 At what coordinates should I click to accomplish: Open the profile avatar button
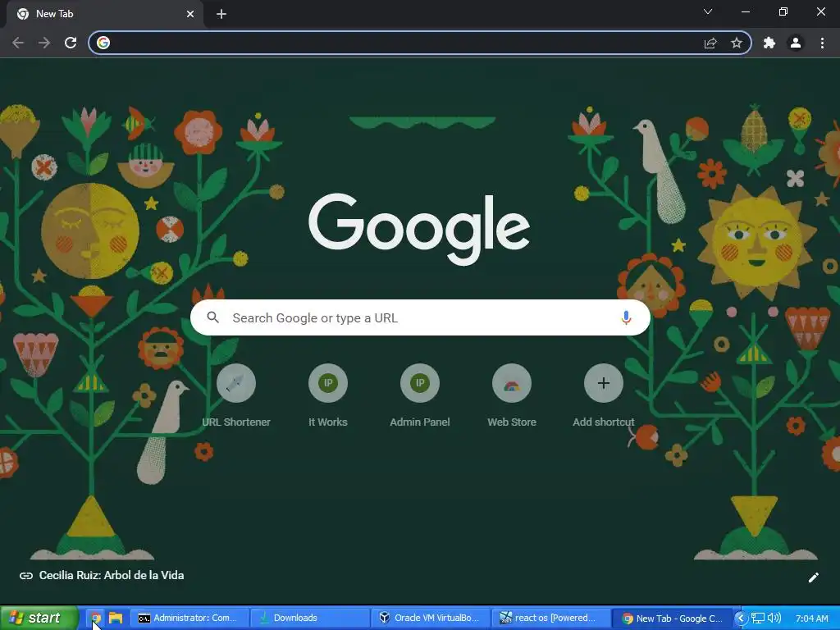[796, 43]
